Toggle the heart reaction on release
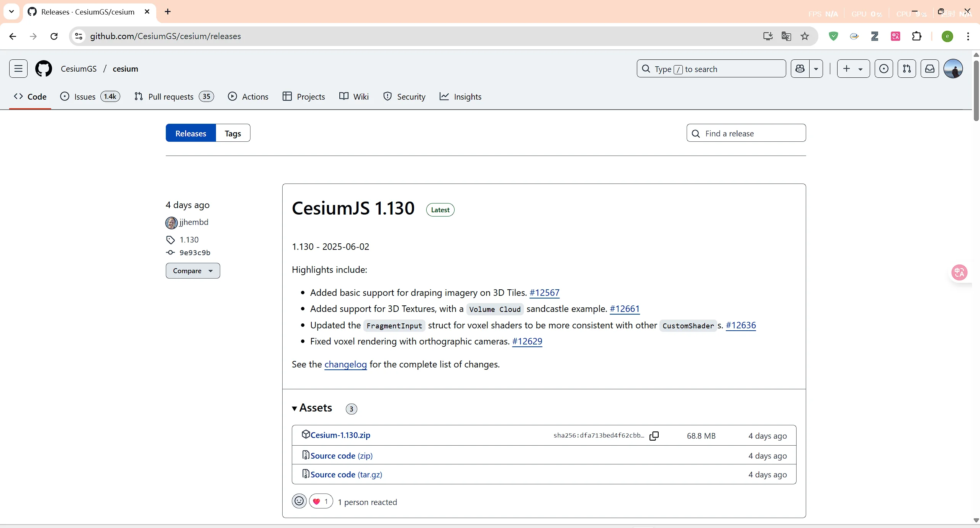Viewport: 980px width, 528px height. pyautogui.click(x=321, y=501)
